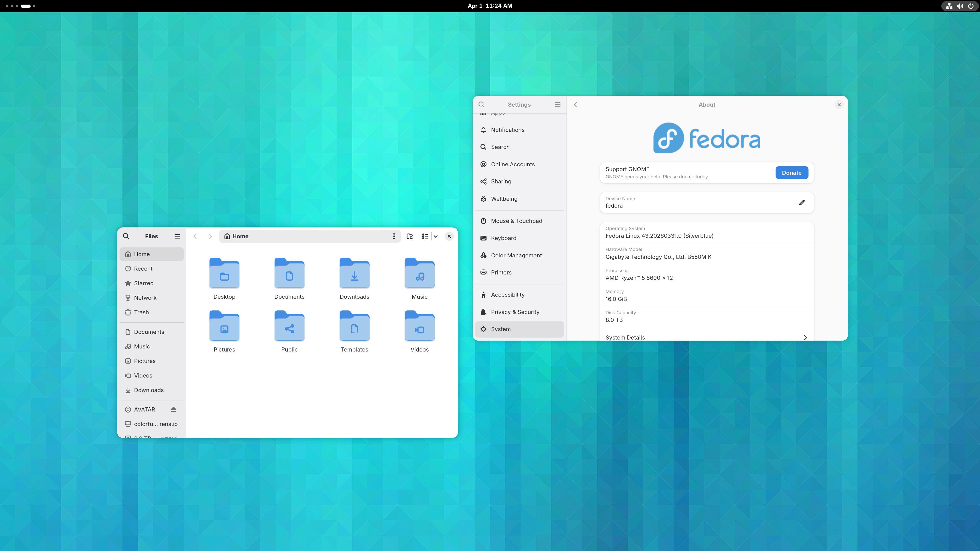Open Pictures bookmark in Files sidebar

pyautogui.click(x=151, y=361)
